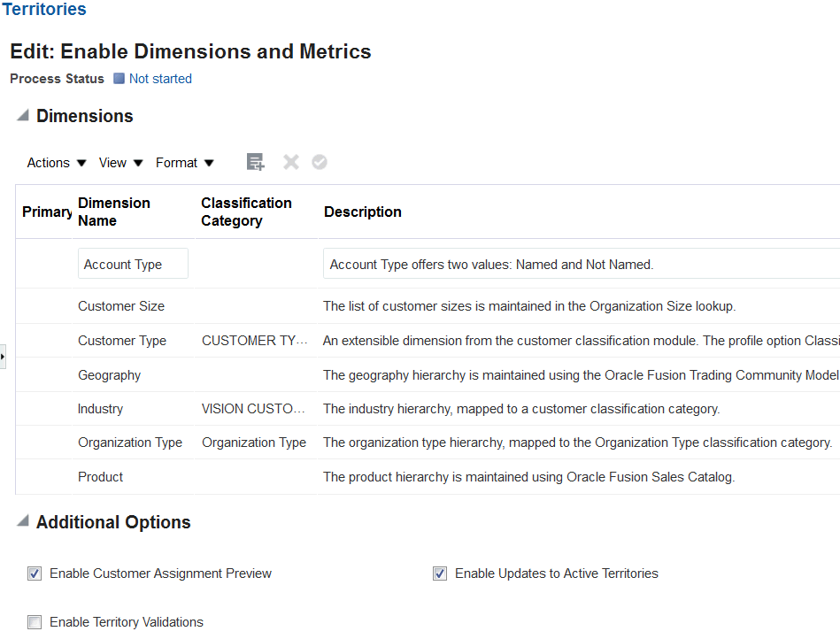Open the View menu
This screenshot has width=840, height=639.
120,163
